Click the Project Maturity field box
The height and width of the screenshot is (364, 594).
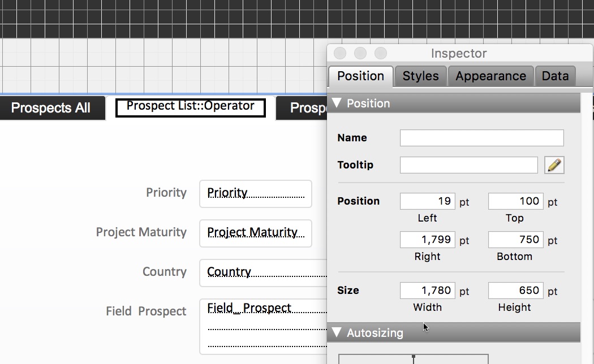pyautogui.click(x=255, y=233)
